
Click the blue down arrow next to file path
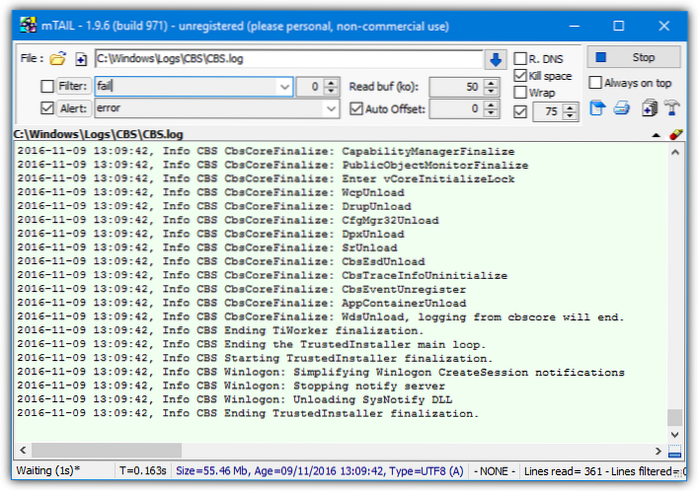(495, 59)
